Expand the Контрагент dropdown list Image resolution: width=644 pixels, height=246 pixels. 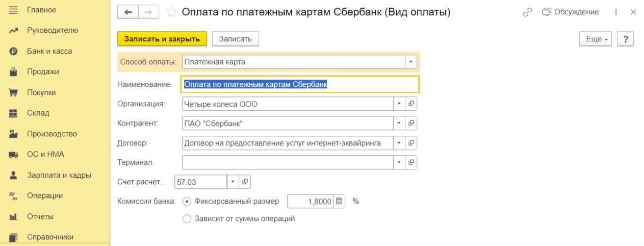(400, 123)
